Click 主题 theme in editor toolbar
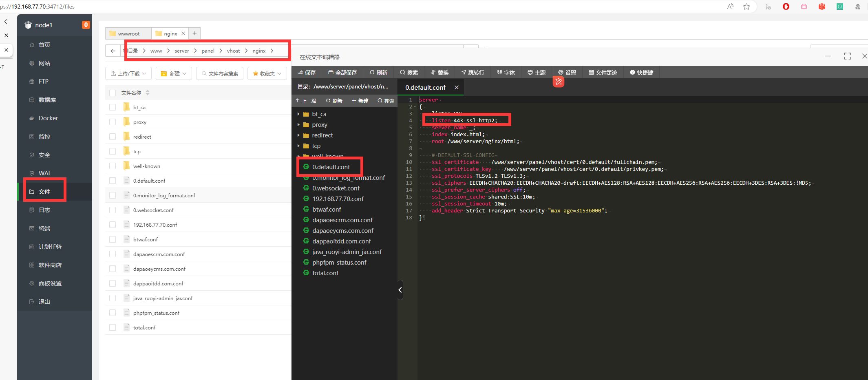 pyautogui.click(x=537, y=73)
